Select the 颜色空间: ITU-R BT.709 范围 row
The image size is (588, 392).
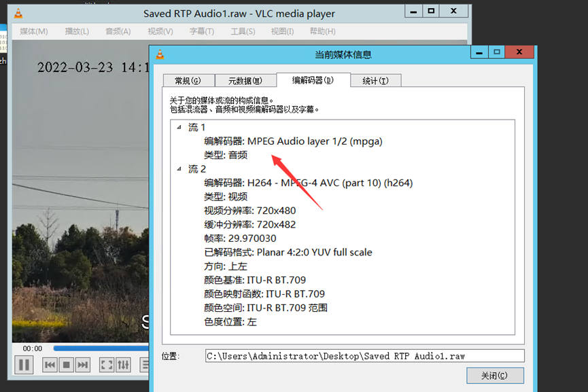click(x=266, y=308)
